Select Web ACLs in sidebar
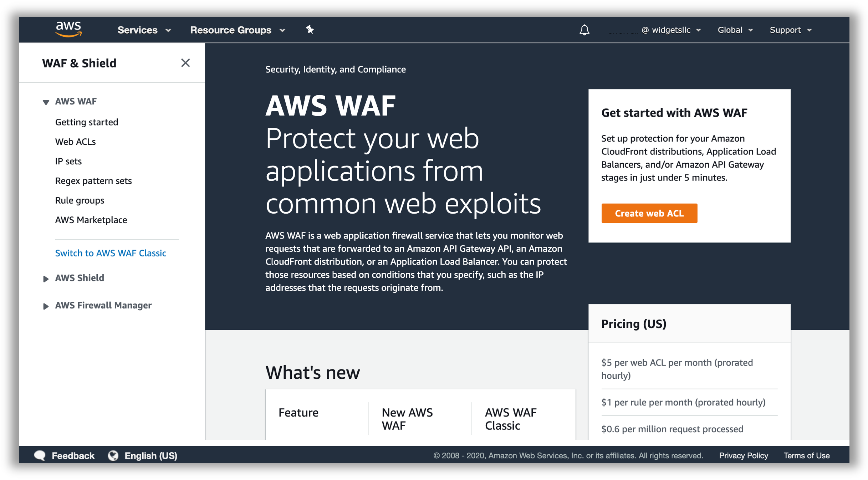 (x=75, y=142)
